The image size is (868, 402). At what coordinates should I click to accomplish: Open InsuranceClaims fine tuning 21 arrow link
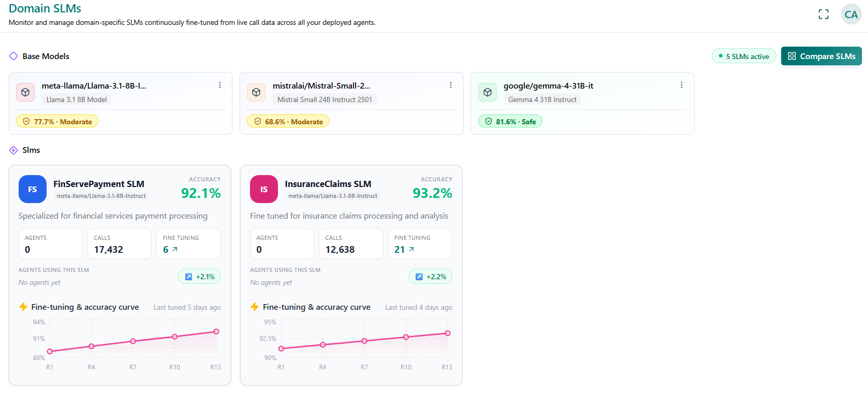404,250
